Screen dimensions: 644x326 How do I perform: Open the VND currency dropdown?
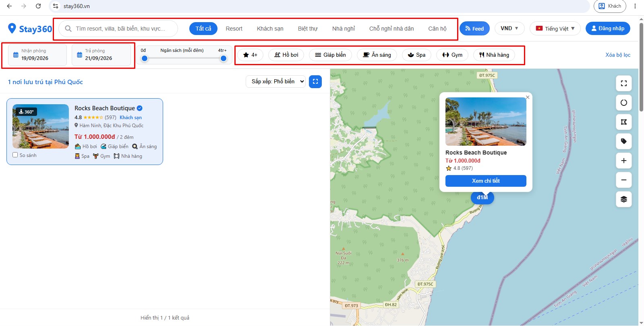(509, 28)
